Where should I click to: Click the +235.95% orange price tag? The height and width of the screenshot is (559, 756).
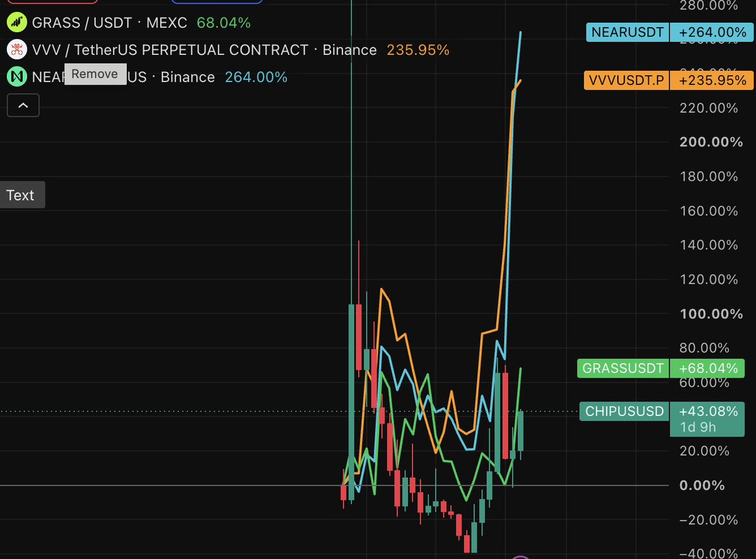pyautogui.click(x=711, y=80)
